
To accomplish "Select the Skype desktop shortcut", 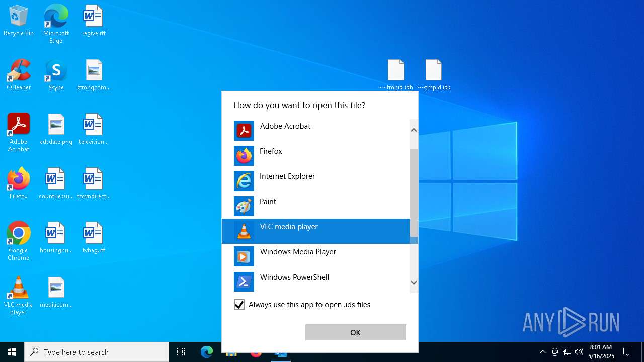I will click(56, 75).
